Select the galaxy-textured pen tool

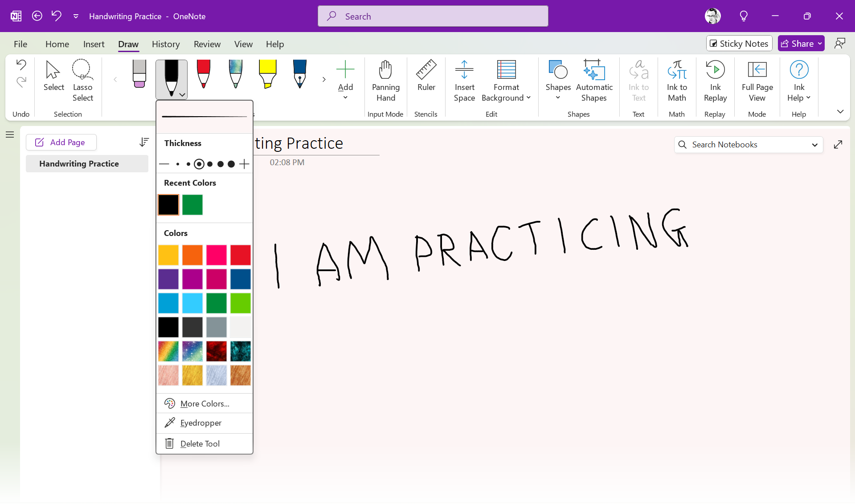236,74
